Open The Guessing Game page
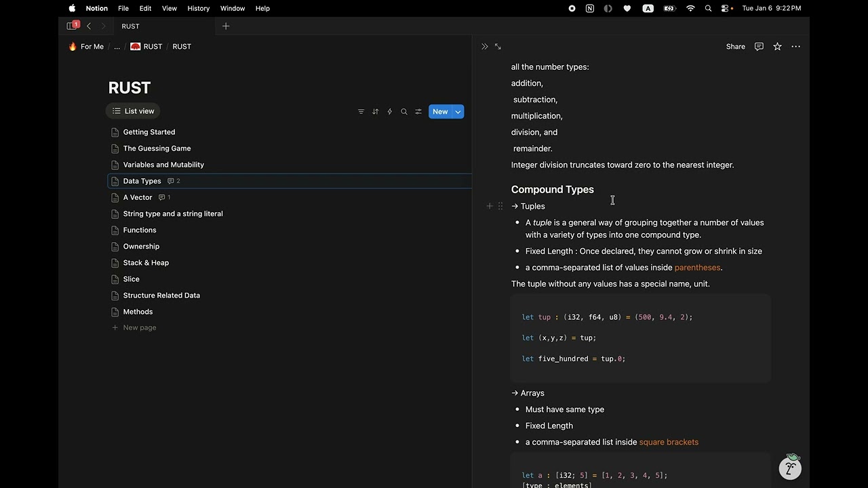 (x=290, y=148)
